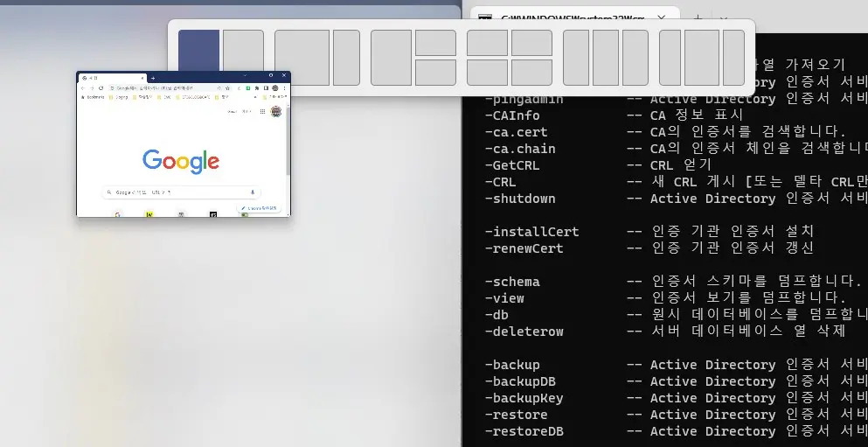The height and width of the screenshot is (447, 868).
Task: Choose narrow right zone of second snap layout
Action: coord(346,58)
